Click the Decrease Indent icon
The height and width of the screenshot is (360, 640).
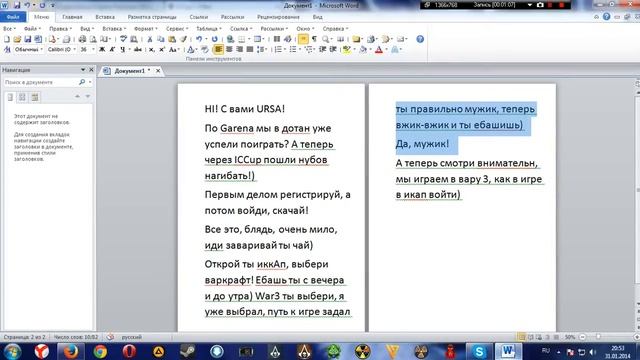[322, 49]
